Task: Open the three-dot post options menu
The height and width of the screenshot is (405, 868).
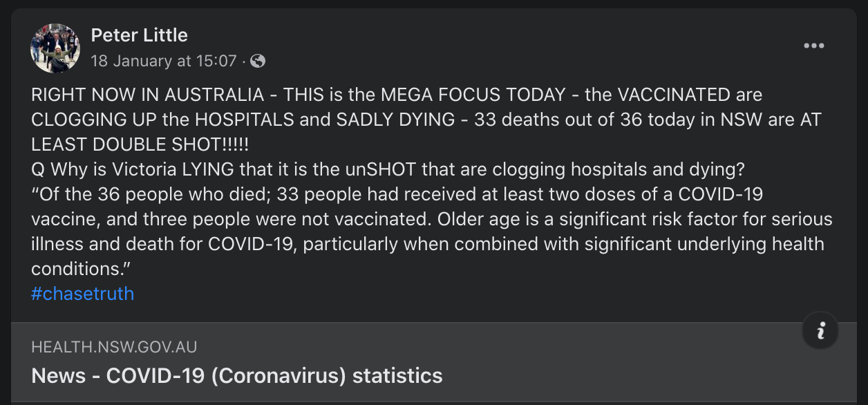Action: 813,46
